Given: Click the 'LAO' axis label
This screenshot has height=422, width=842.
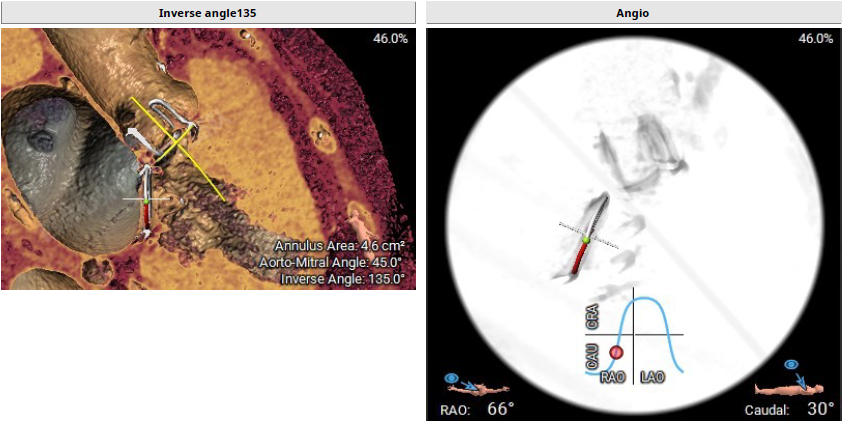Looking at the screenshot, I should [651, 377].
